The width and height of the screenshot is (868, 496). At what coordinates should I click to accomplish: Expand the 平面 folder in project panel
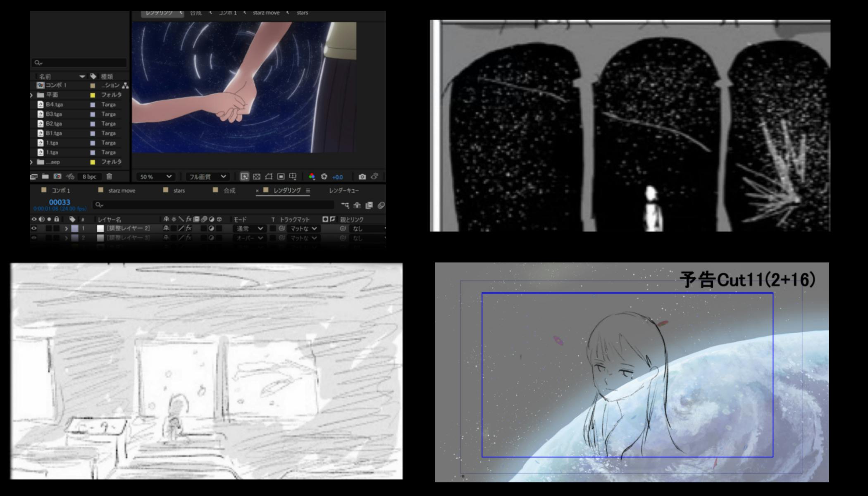[x=32, y=95]
